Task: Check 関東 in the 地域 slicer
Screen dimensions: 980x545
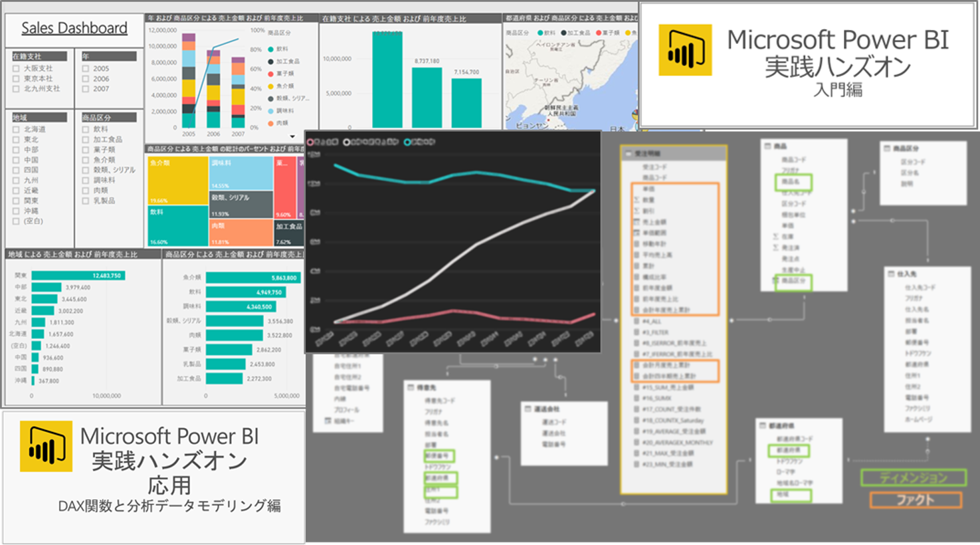Action: click(x=16, y=201)
